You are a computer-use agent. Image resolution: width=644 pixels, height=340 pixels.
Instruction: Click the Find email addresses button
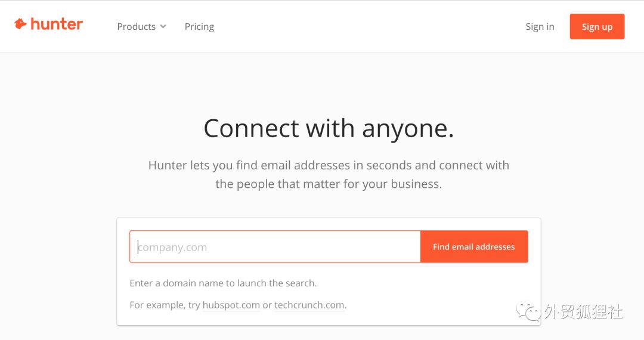473,246
